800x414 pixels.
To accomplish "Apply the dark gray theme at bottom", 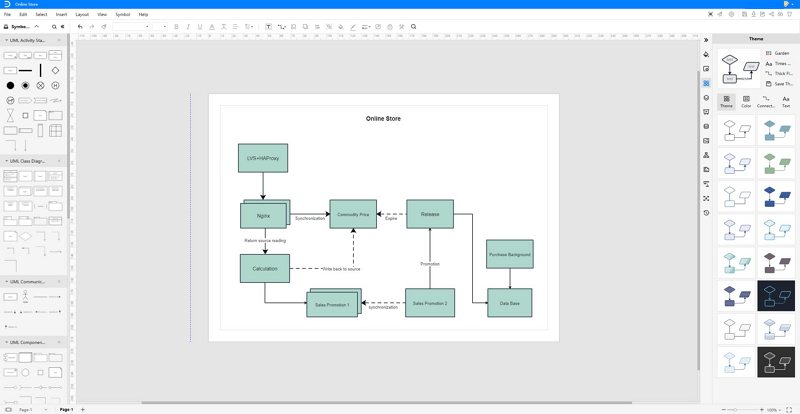I will click(x=776, y=362).
